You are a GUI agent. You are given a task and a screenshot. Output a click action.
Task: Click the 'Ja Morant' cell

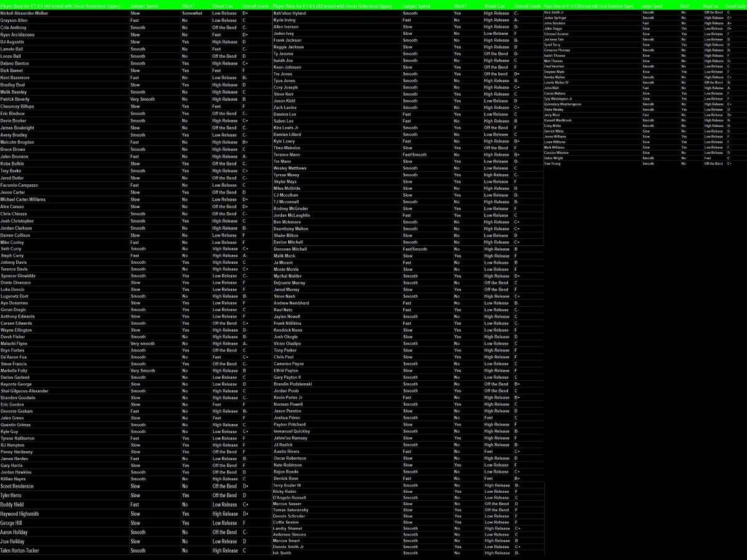[283, 263]
